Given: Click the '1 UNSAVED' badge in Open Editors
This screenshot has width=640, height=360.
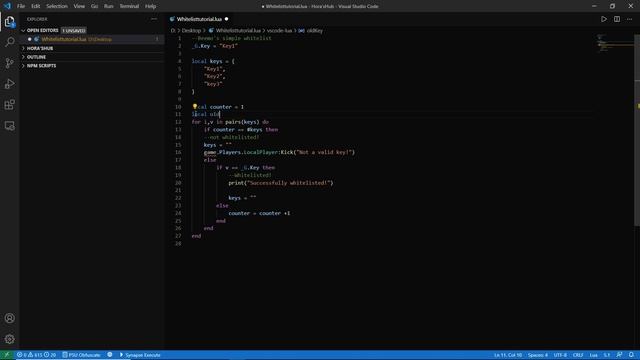Looking at the screenshot, I should click(x=73, y=31).
